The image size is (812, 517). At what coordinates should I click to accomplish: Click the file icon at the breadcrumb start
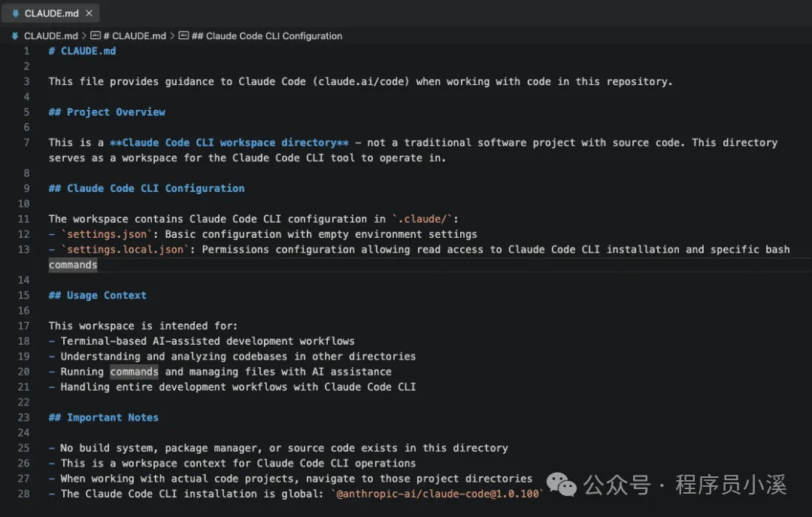tap(14, 36)
